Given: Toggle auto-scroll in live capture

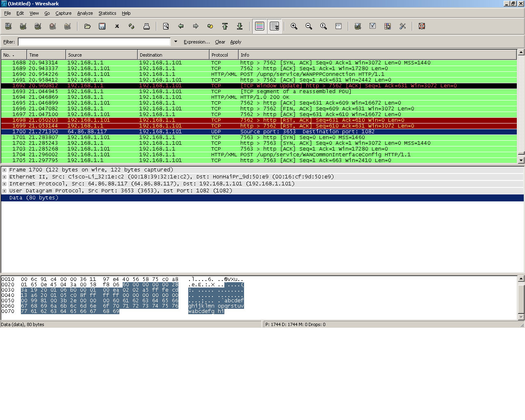Looking at the screenshot, I should [x=274, y=26].
